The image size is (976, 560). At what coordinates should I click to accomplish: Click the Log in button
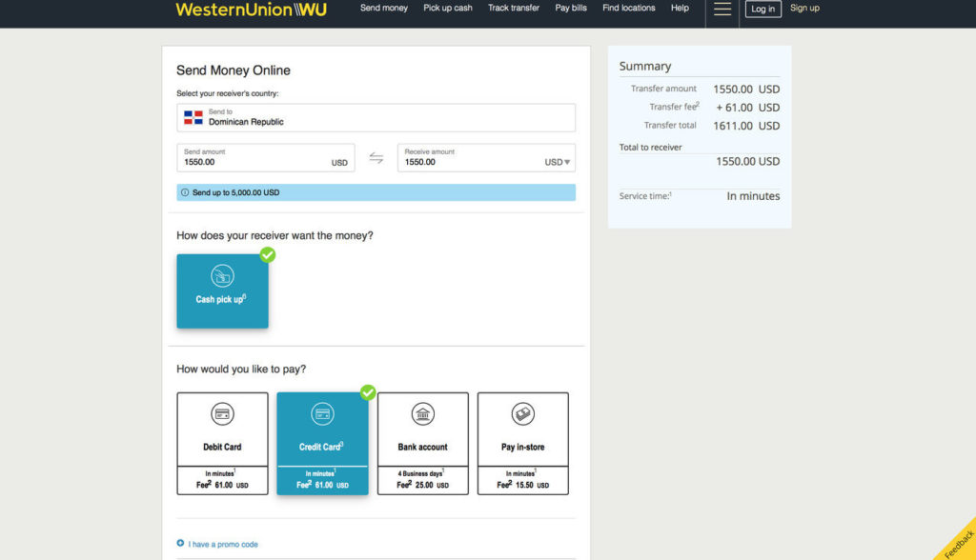[763, 9]
